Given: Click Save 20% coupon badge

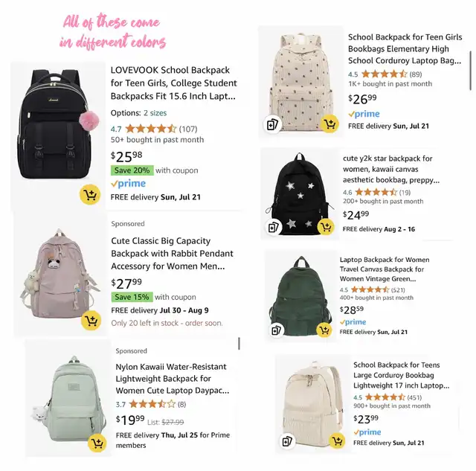Looking at the screenshot, I should coord(132,170).
